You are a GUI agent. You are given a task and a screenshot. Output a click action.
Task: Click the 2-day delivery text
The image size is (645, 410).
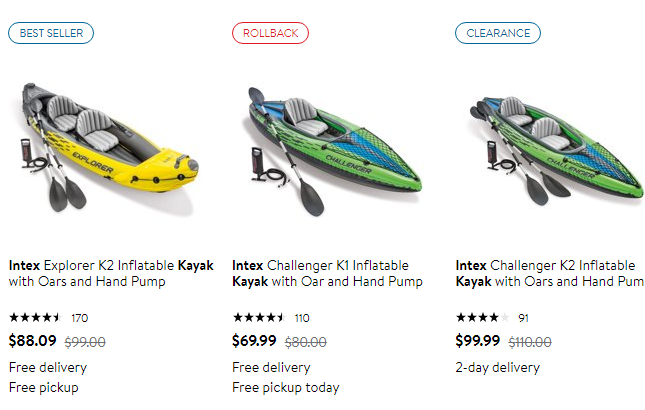pos(497,367)
